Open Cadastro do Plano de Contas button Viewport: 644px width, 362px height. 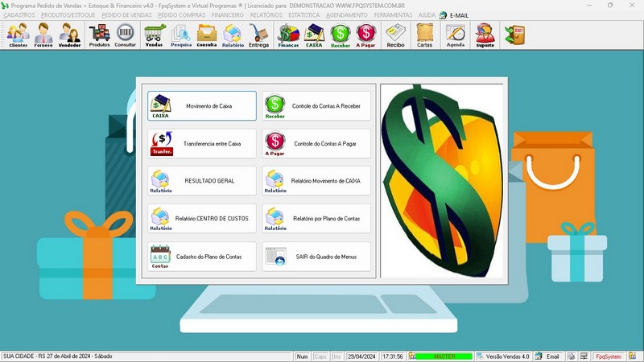(x=202, y=257)
